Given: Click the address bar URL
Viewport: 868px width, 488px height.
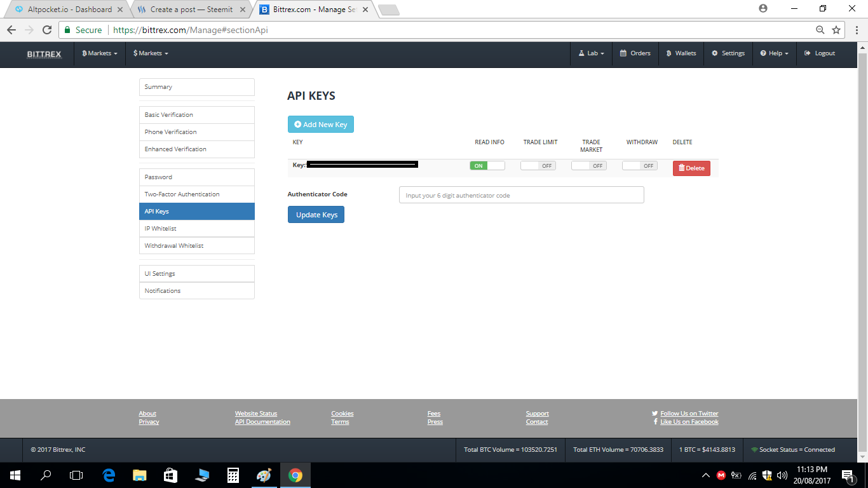Looking at the screenshot, I should pos(191,30).
